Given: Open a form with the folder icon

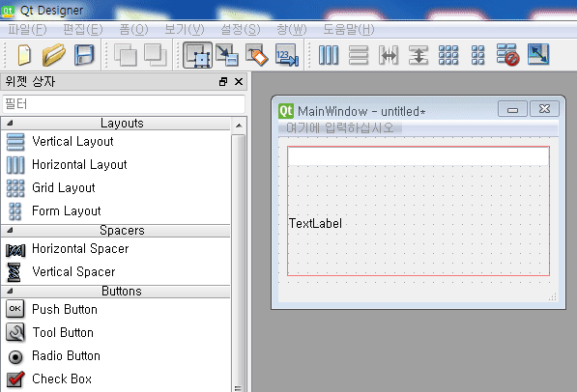Looking at the screenshot, I should [54, 55].
